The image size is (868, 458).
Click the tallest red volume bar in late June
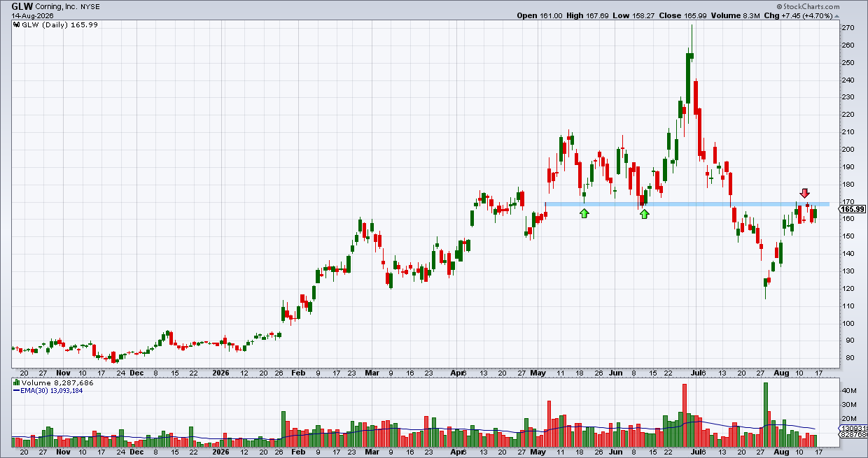tap(685, 416)
